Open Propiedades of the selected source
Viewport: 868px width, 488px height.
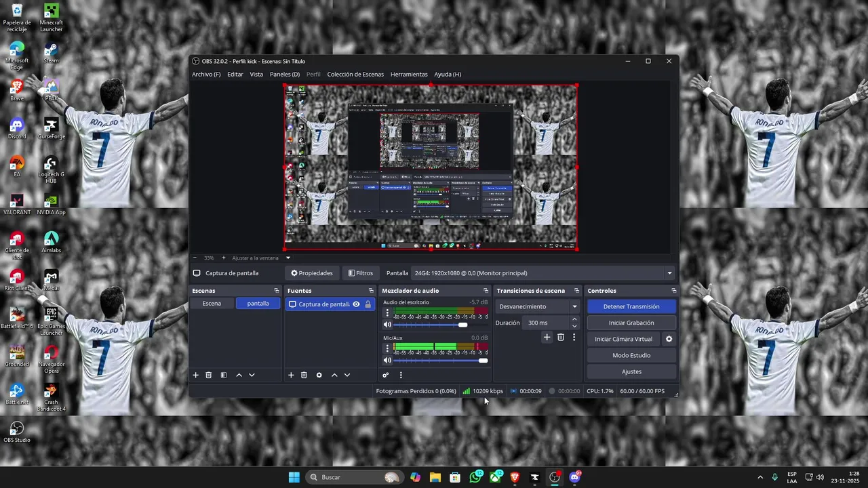tap(312, 273)
